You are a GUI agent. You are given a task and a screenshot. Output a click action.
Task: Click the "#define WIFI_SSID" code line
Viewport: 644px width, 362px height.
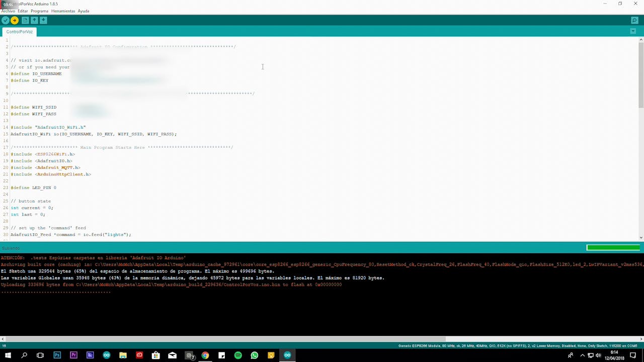click(x=34, y=107)
